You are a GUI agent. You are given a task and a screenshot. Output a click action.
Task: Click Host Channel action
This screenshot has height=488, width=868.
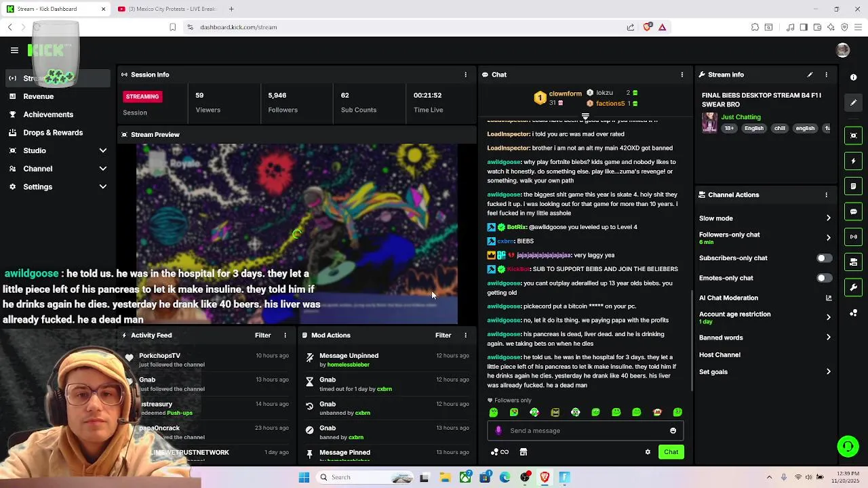[x=719, y=354]
